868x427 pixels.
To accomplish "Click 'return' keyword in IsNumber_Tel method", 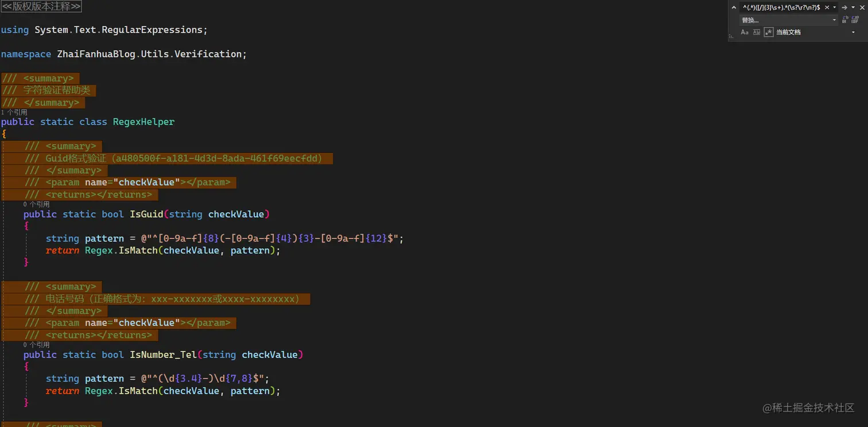I will [x=63, y=391].
